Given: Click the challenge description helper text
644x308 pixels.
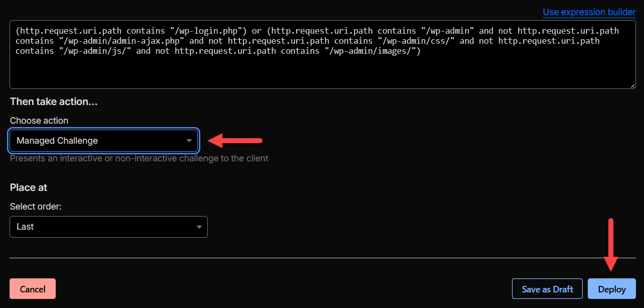Looking at the screenshot, I should [x=139, y=158].
